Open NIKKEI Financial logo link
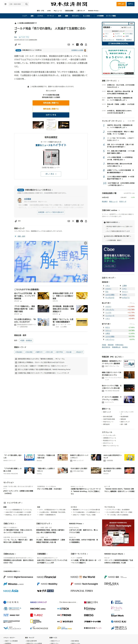 [x=47, y=577]
